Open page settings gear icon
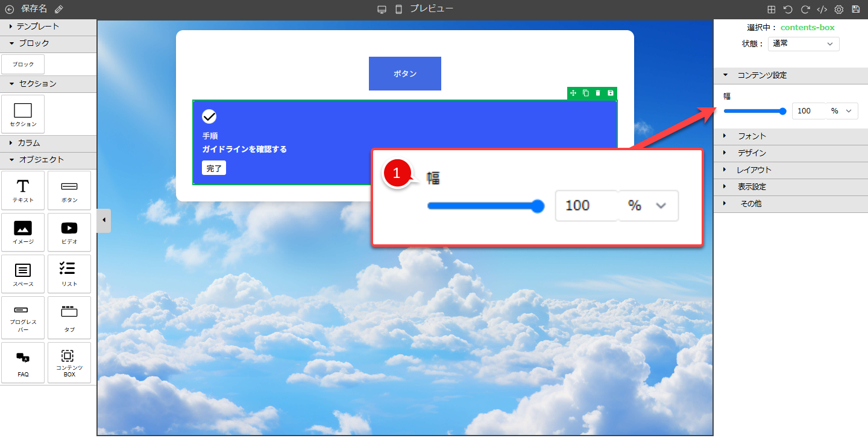This screenshot has height=441, width=868. click(838, 9)
